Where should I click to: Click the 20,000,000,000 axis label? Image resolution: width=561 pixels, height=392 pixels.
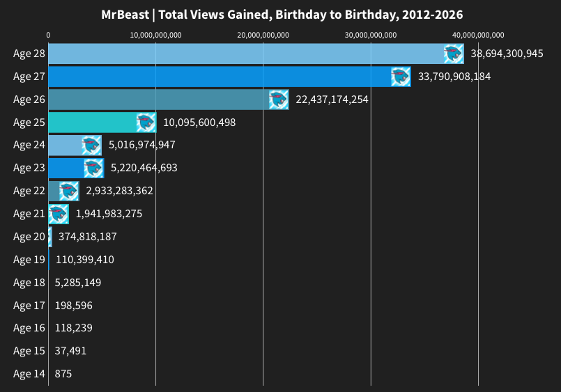(263, 35)
